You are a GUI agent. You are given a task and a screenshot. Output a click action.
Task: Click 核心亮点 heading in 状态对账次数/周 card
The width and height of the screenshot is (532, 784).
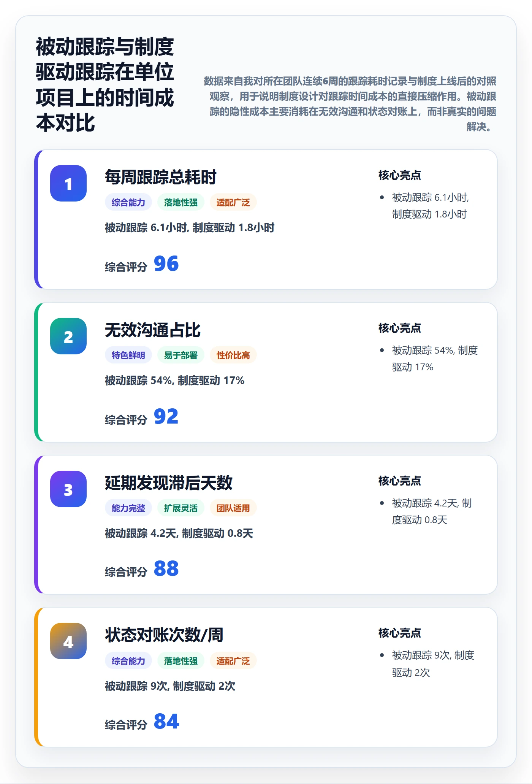tap(400, 633)
